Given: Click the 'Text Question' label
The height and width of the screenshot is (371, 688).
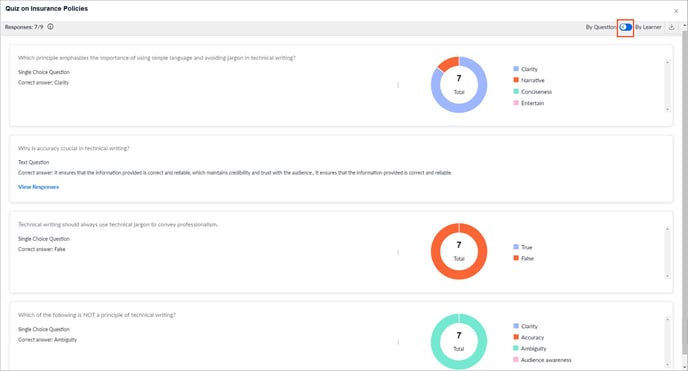Looking at the screenshot, I should coord(33,162).
